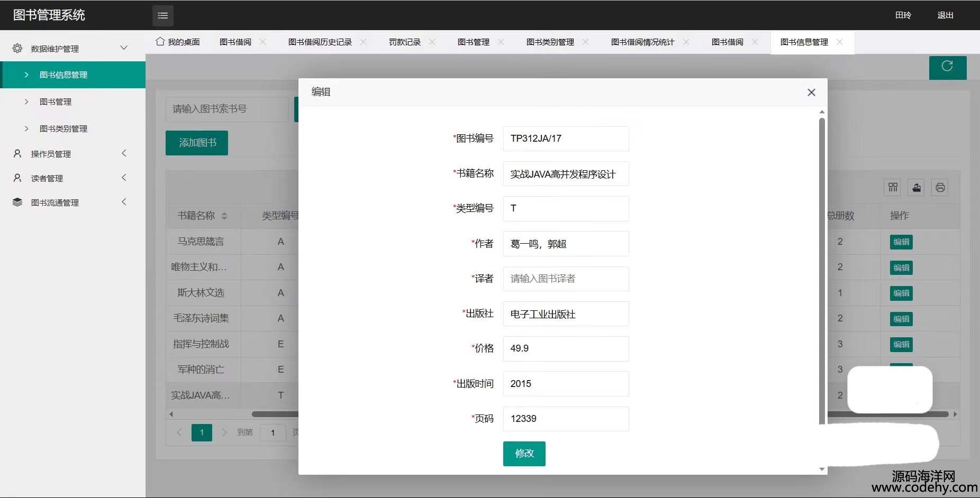The image size is (980, 498).
Task: Close the 编辑 dialog with X
Action: (811, 93)
